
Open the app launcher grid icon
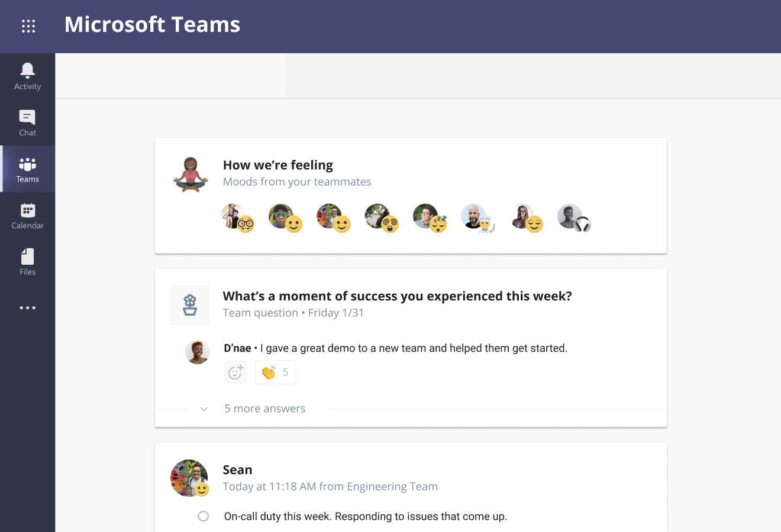click(x=28, y=26)
